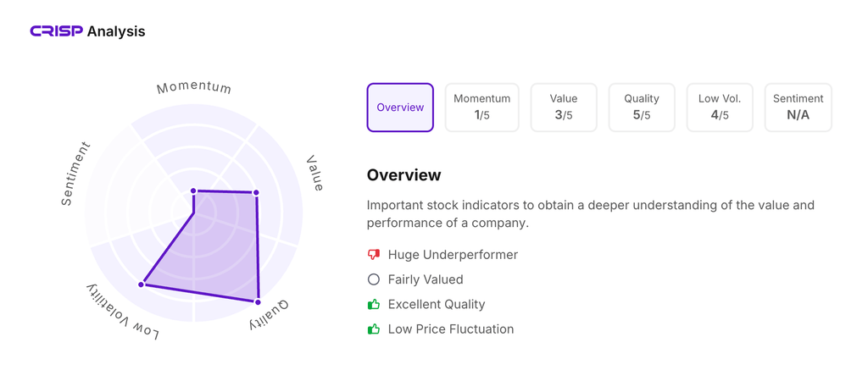The image size is (868, 370).
Task: Open the Quality 5/5 tab
Action: pyautogui.click(x=642, y=108)
